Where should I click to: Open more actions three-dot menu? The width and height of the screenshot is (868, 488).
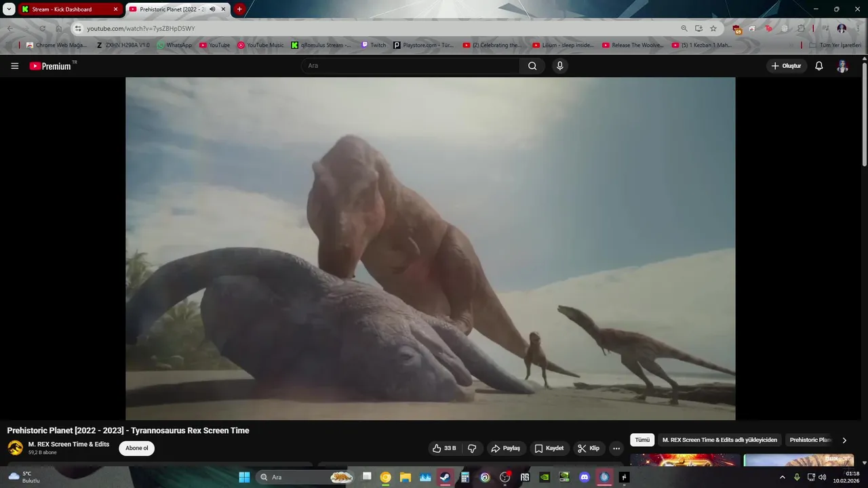tap(616, 448)
